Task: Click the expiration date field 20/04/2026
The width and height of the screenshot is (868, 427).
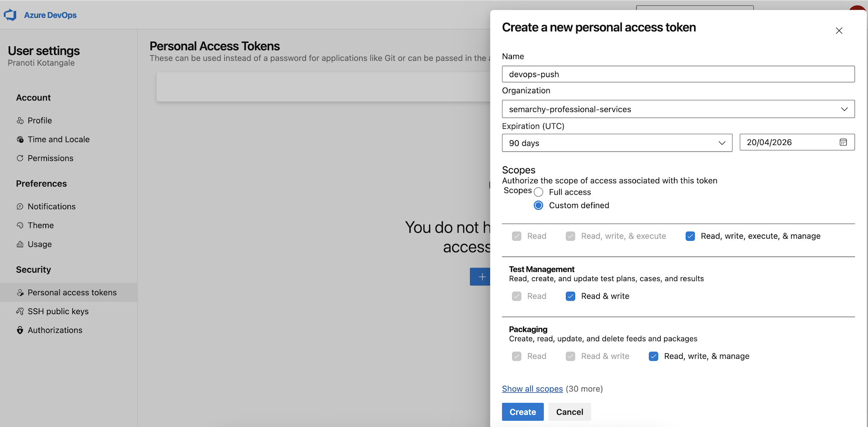Action: [x=797, y=142]
